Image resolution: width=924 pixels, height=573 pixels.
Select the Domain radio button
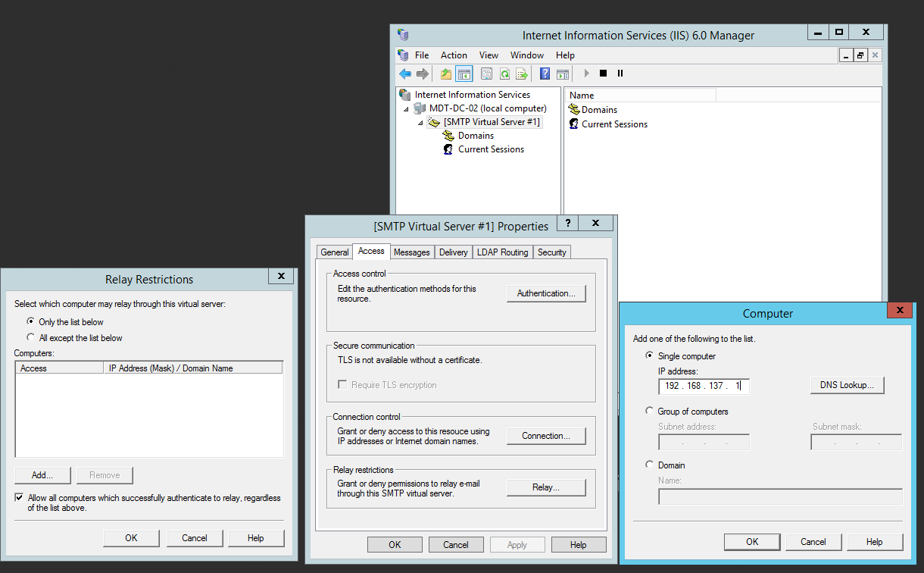click(649, 465)
